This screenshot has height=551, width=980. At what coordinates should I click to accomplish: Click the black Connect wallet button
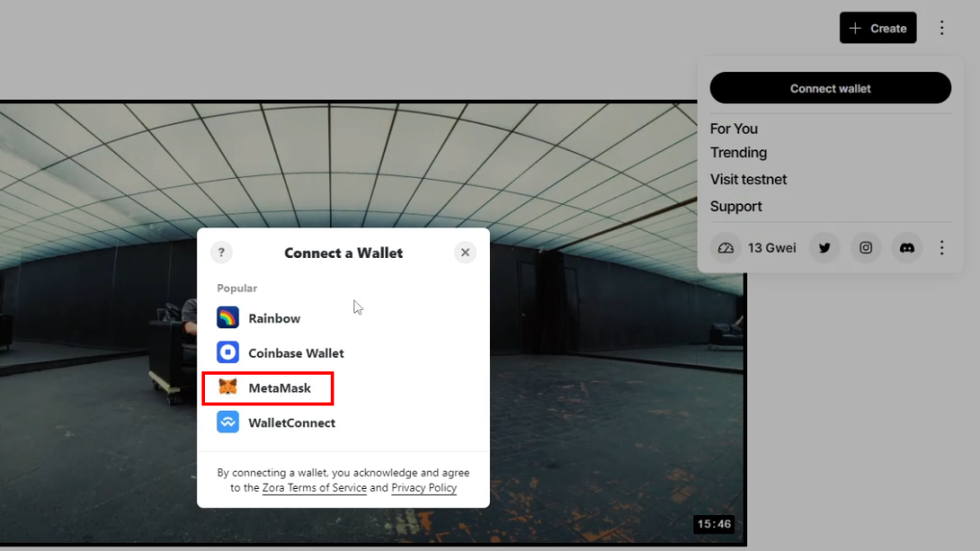click(x=831, y=88)
